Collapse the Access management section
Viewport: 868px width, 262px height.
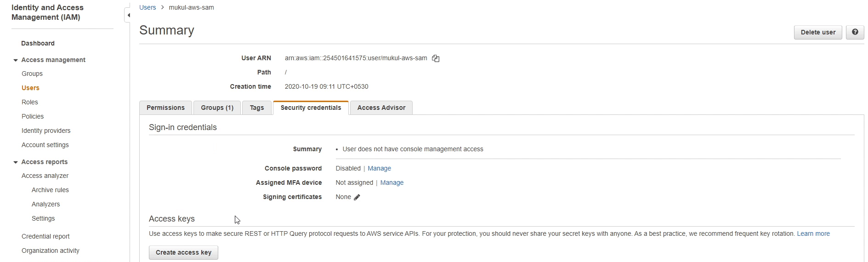click(x=16, y=60)
